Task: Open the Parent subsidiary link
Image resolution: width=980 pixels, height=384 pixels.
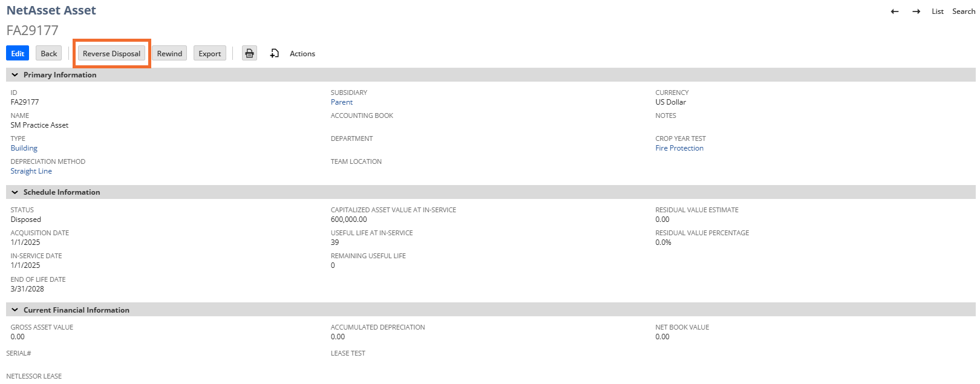Action: (342, 102)
